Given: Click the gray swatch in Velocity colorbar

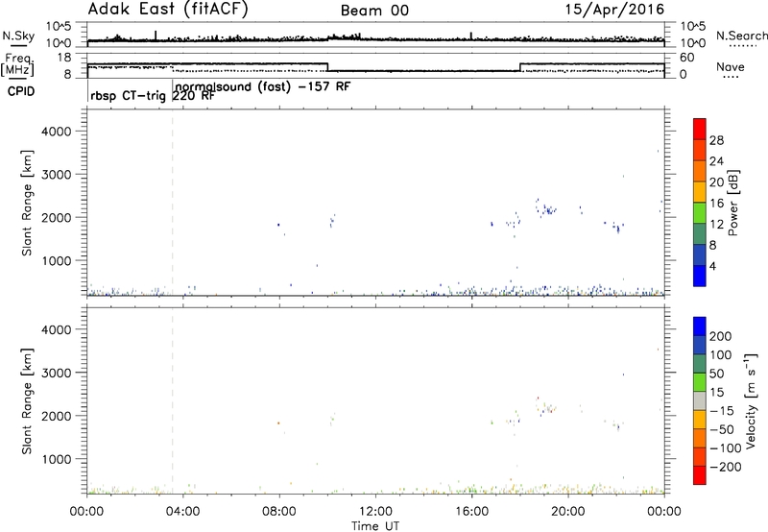Looking at the screenshot, I should [x=700, y=401].
